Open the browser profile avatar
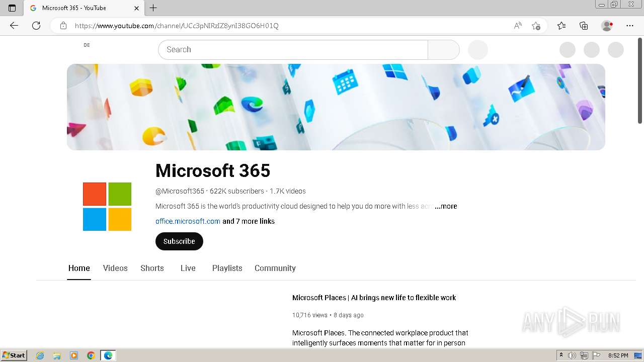This screenshot has height=362, width=644. coord(607,26)
